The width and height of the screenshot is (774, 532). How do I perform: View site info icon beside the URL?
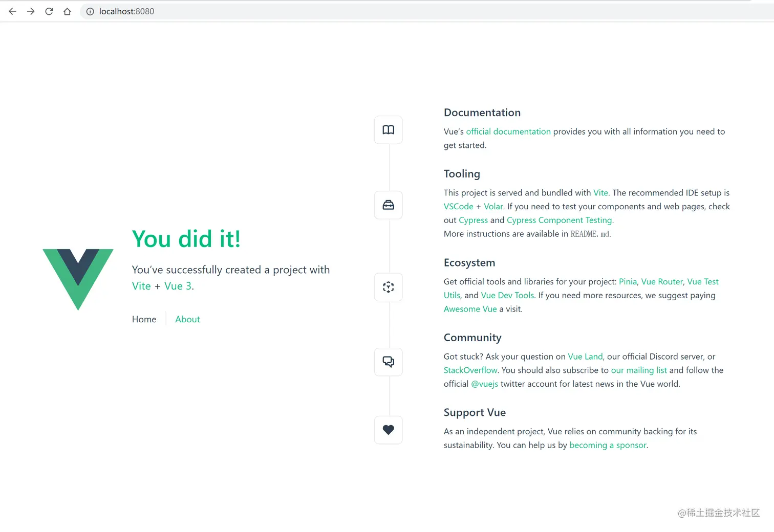90,11
